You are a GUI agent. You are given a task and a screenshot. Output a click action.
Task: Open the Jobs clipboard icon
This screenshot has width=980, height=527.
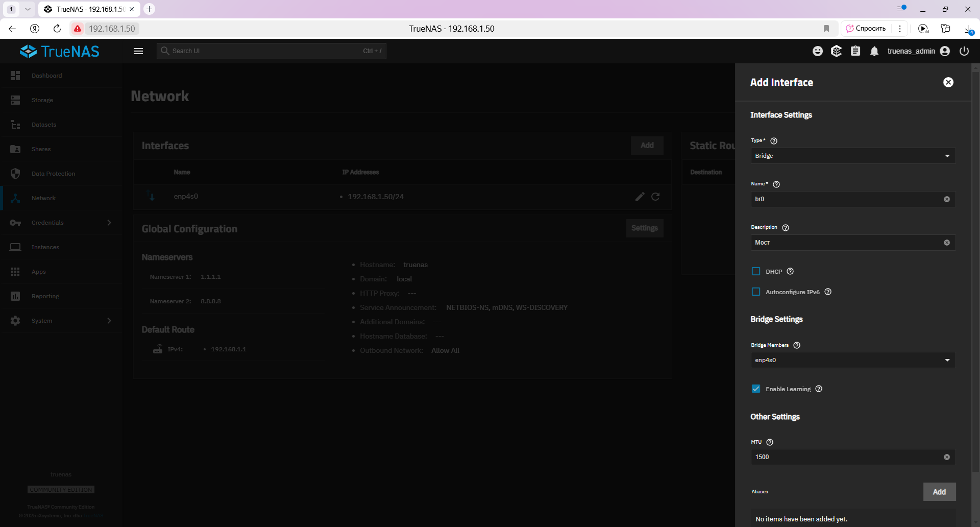click(855, 51)
